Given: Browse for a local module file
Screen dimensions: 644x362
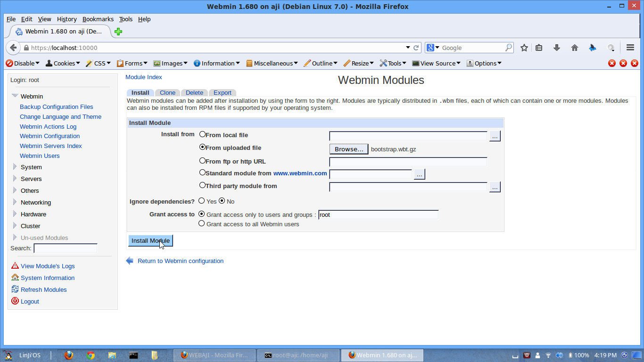Looking at the screenshot, I should [495, 136].
